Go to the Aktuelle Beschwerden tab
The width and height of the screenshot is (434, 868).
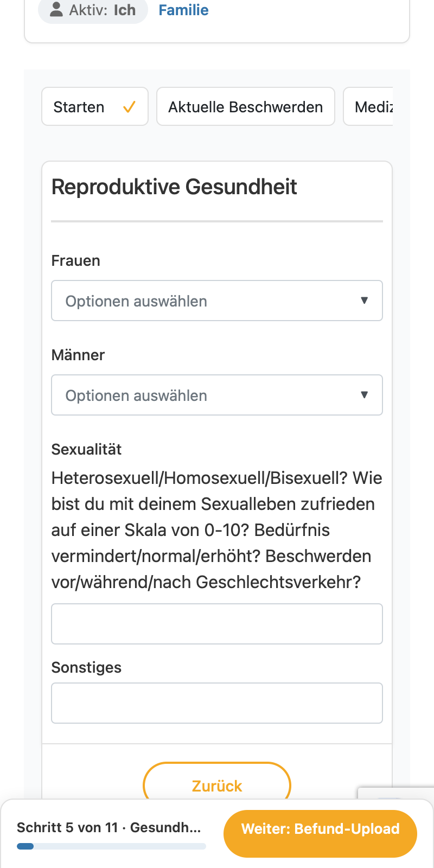[x=246, y=106]
